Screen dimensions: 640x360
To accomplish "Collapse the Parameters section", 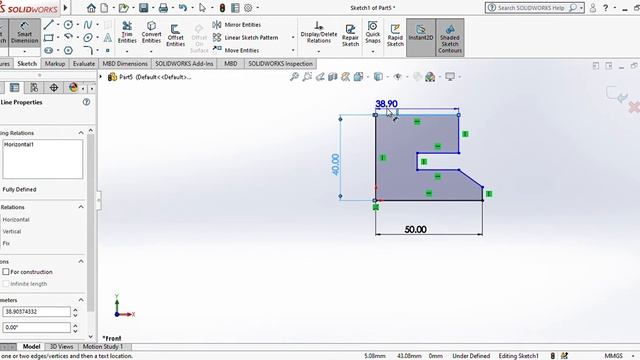I will click(x=81, y=300).
